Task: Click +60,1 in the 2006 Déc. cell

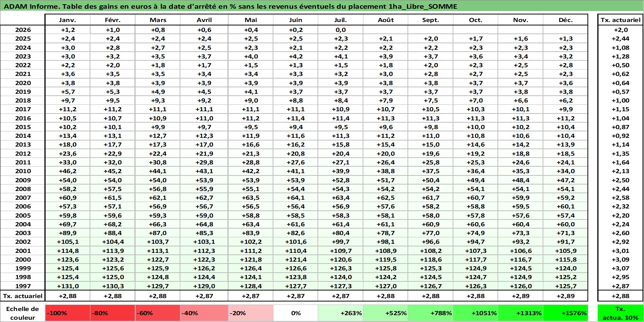Action: tap(566, 206)
